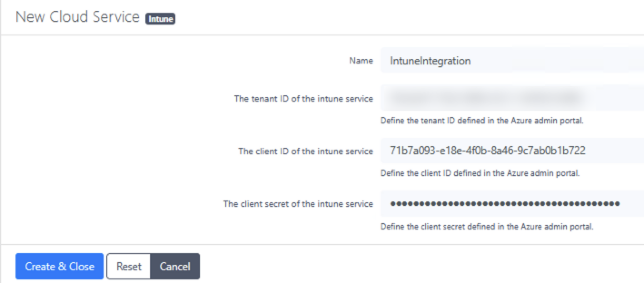This screenshot has width=644, height=283.
Task: Click the Name field label
Action: coord(361,60)
